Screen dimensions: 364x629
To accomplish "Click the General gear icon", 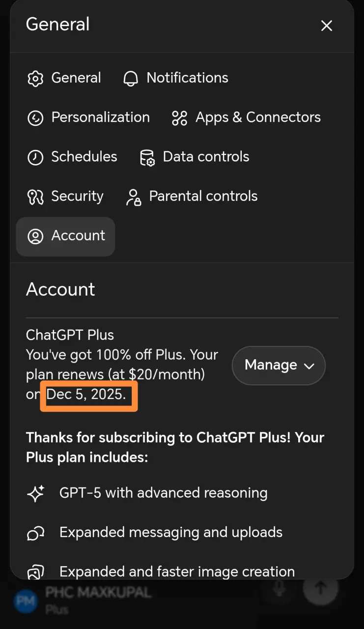I will click(x=35, y=79).
